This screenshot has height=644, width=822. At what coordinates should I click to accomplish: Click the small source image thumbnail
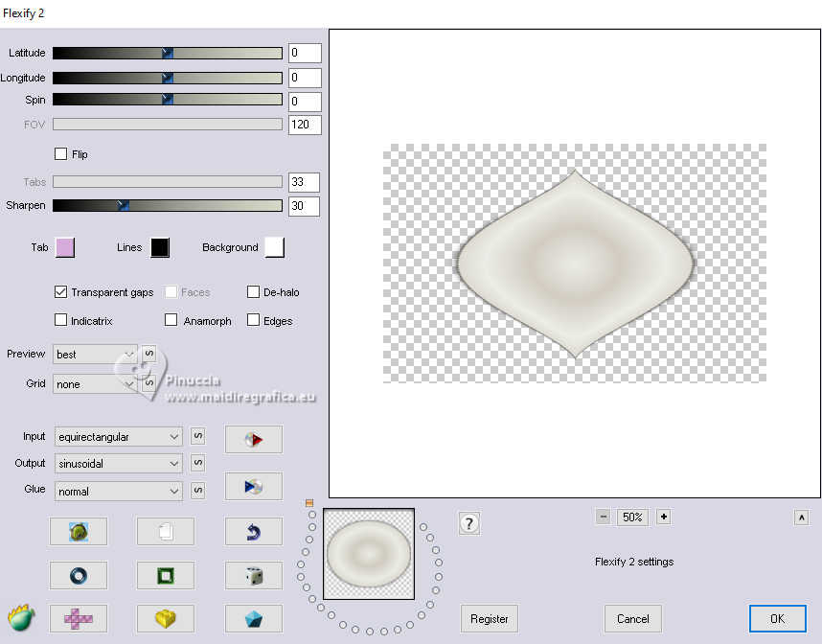click(369, 554)
